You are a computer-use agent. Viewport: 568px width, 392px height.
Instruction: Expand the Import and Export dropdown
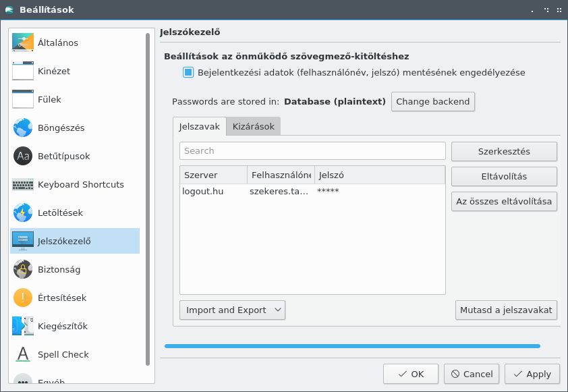point(232,310)
